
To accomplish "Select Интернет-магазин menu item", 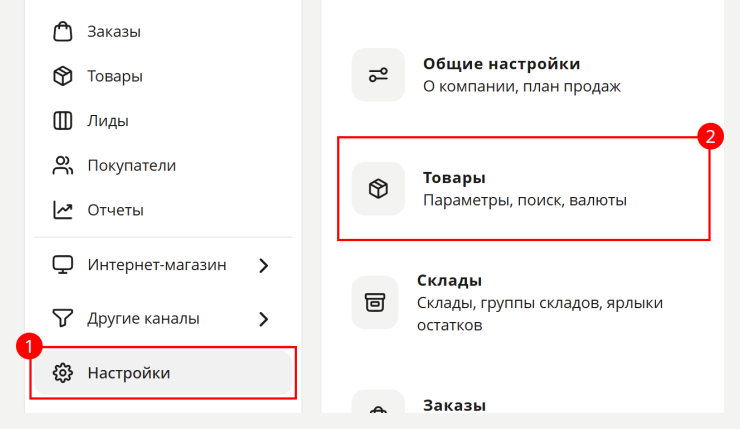I will [x=157, y=265].
